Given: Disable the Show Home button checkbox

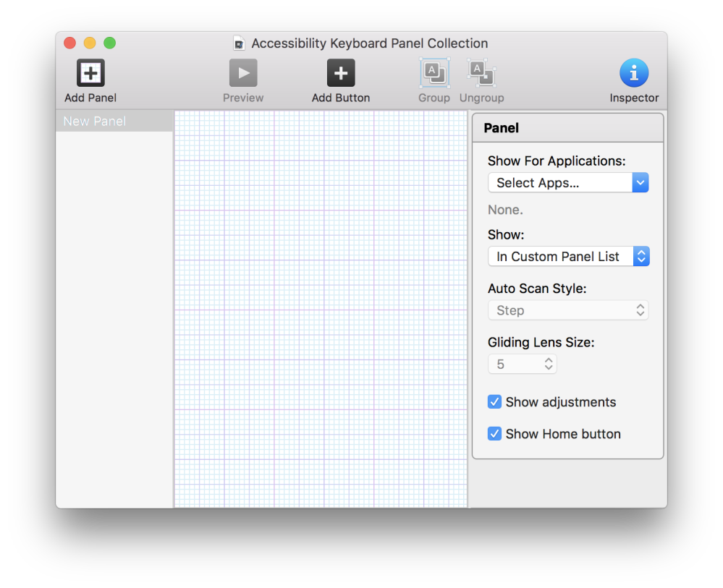Looking at the screenshot, I should [x=494, y=433].
